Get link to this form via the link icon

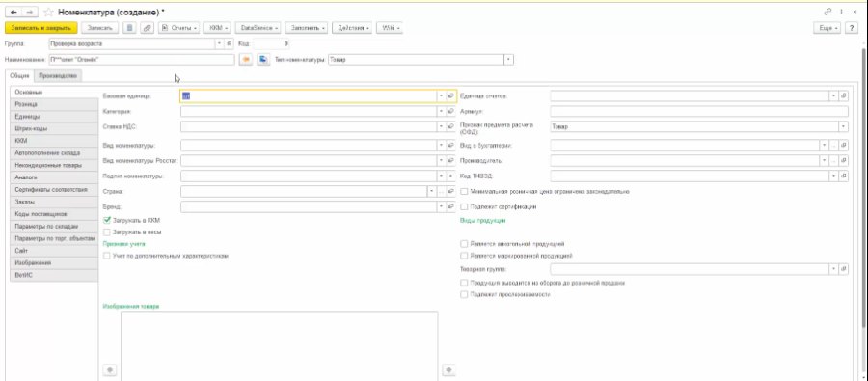point(828,12)
